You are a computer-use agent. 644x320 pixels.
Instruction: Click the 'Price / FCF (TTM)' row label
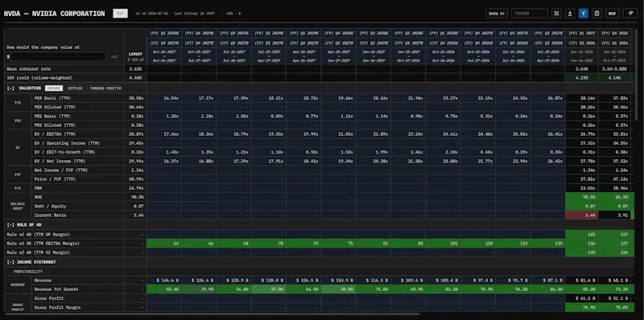[x=55, y=179]
